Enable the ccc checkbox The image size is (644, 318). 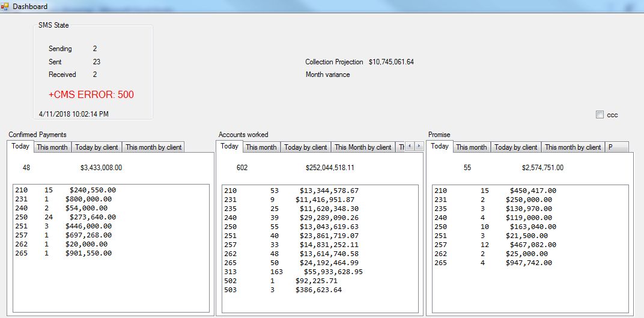(600, 115)
